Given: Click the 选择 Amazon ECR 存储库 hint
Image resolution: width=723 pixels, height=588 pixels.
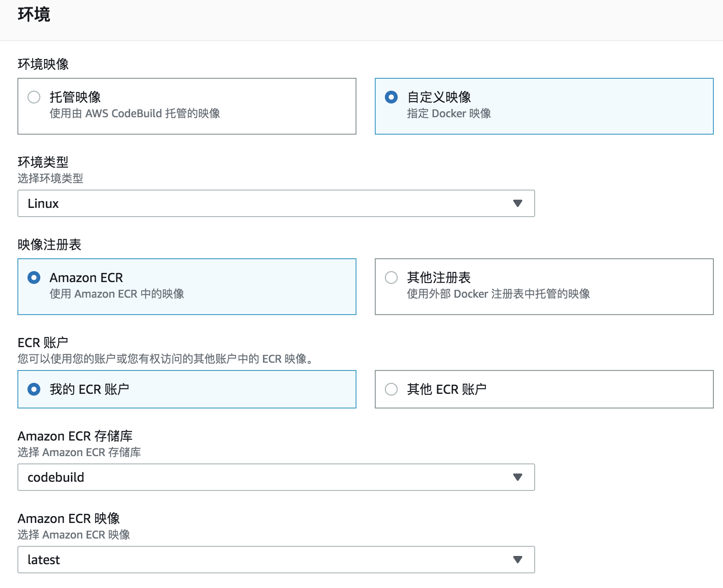Looking at the screenshot, I should click(x=79, y=452).
